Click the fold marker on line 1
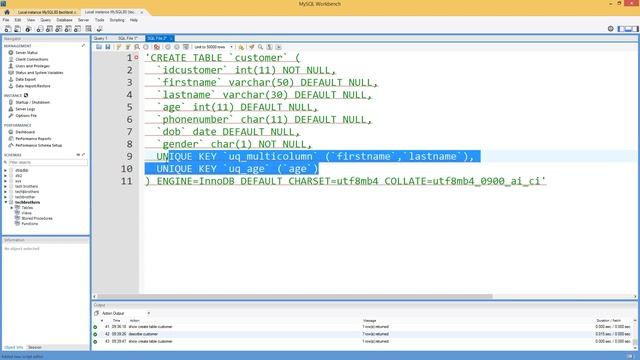 (x=136, y=58)
